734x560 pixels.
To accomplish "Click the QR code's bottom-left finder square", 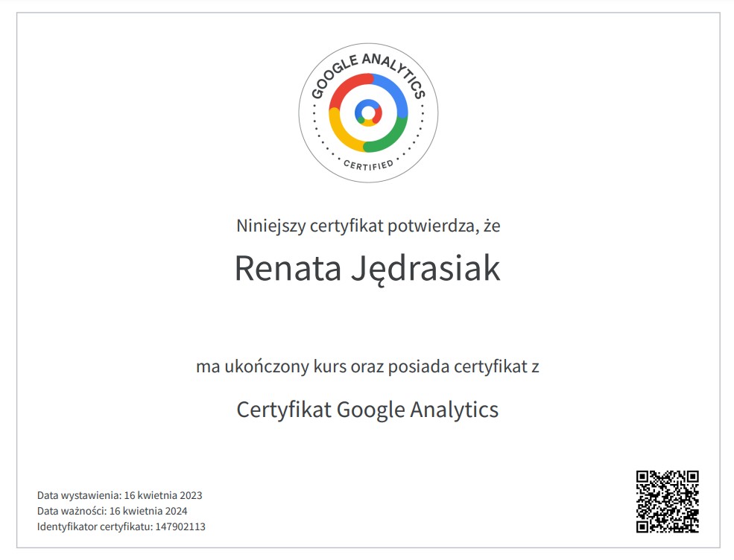I will pos(645,524).
